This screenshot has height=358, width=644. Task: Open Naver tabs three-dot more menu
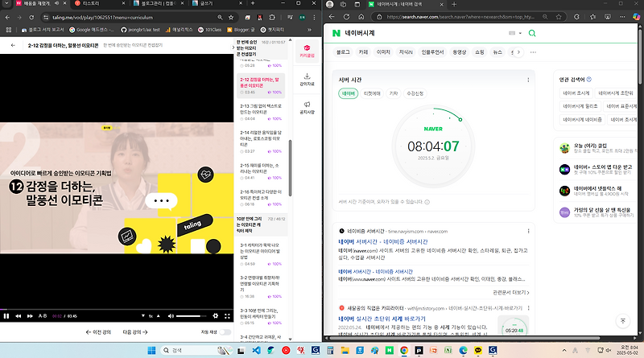pos(533,52)
